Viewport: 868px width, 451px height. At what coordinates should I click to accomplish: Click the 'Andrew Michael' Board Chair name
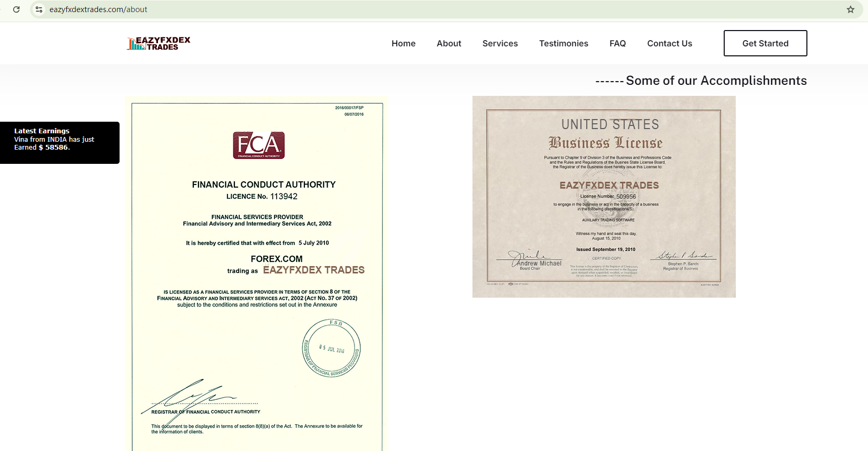tap(539, 263)
